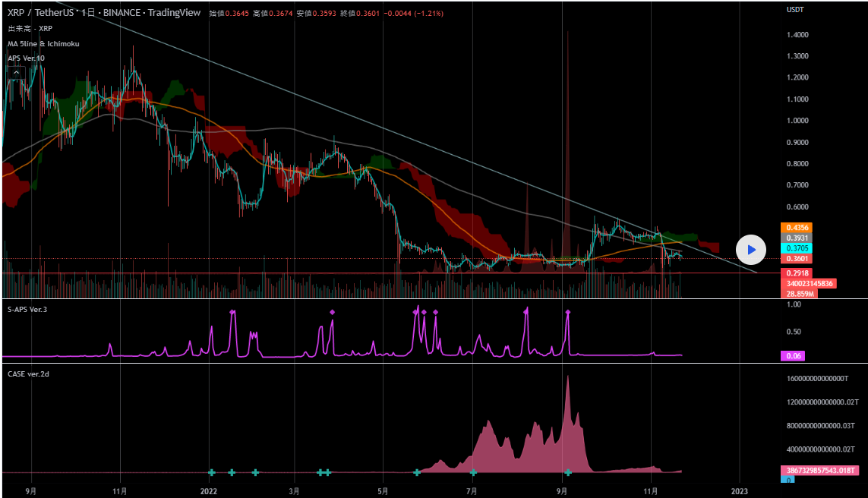Click the 11月 label left of 2022
This screenshot has height=498, width=868.
point(120,491)
